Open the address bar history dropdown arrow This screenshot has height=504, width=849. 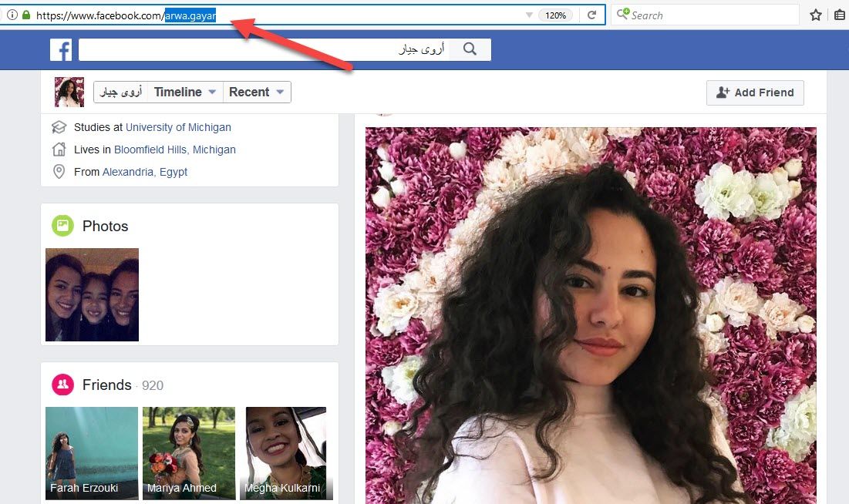click(531, 13)
